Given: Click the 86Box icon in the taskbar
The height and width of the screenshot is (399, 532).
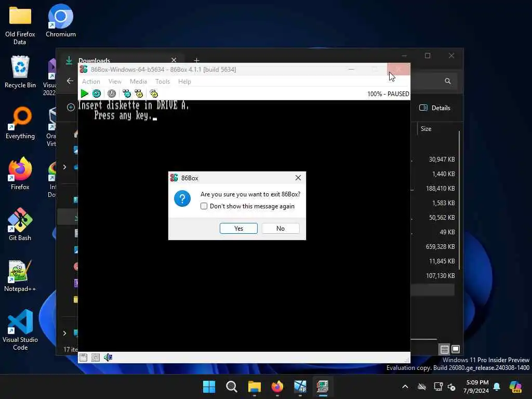Looking at the screenshot, I should (x=322, y=387).
